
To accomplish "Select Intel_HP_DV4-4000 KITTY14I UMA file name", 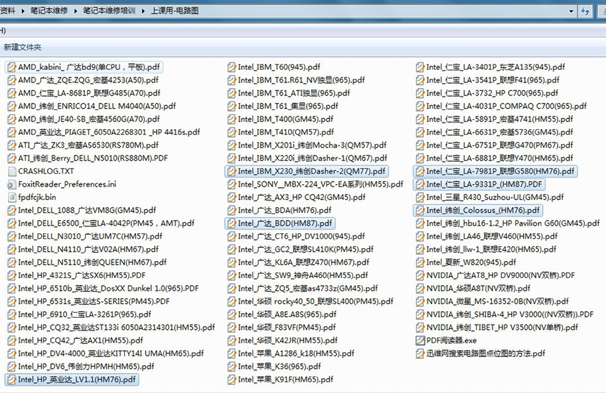I will (x=111, y=354).
